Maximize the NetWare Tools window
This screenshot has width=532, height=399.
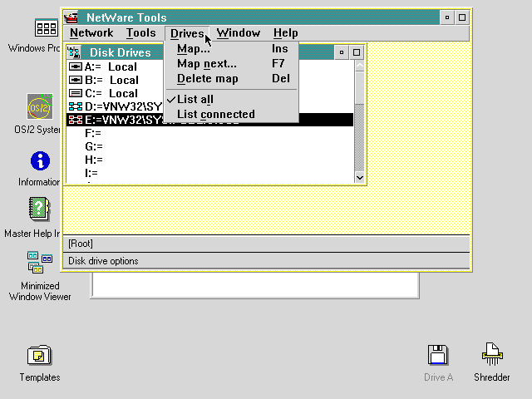point(462,17)
